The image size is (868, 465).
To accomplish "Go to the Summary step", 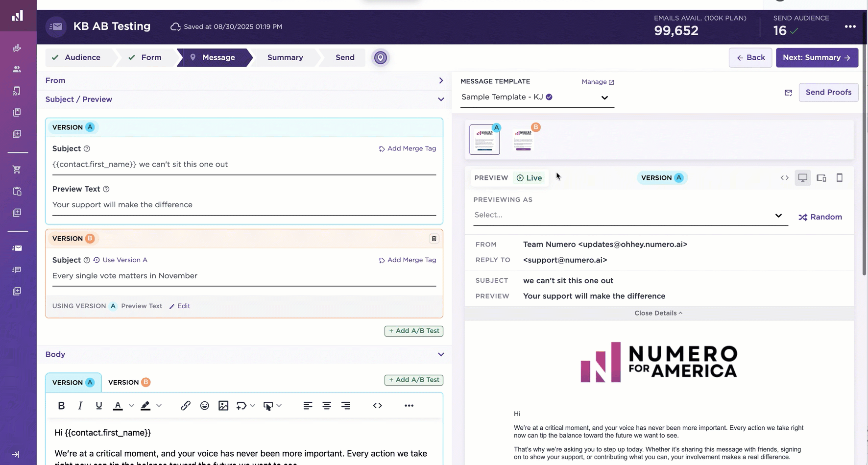I will point(285,58).
